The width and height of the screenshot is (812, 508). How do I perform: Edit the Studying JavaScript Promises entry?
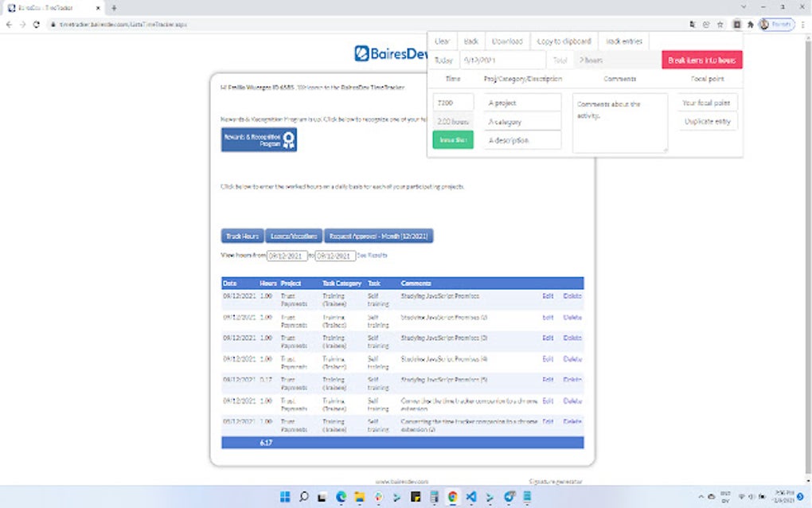547,295
